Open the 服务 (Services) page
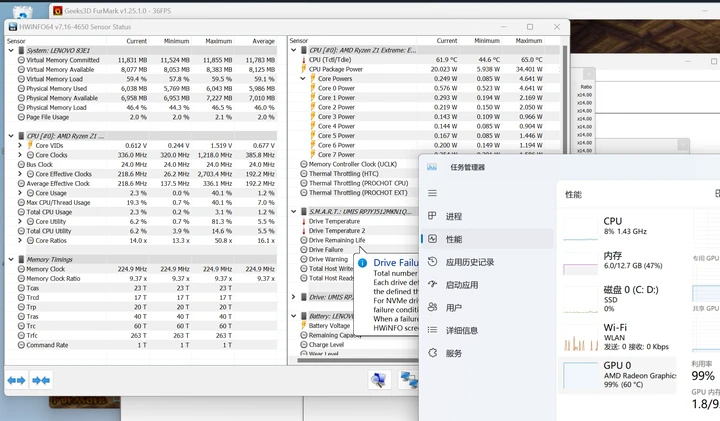 [x=487, y=353]
